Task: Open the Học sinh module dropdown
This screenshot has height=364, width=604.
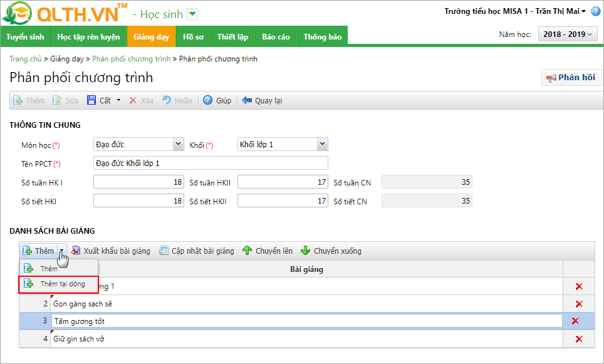Action: click(192, 14)
